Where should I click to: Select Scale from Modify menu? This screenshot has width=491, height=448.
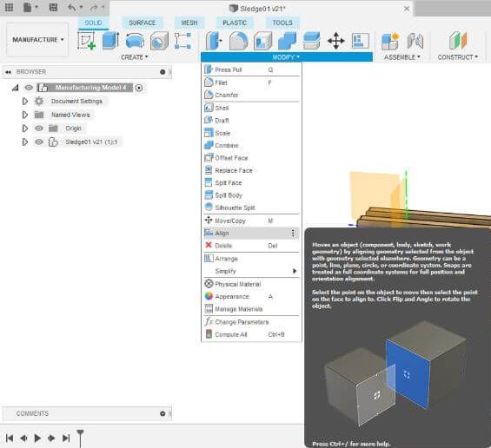pos(251,133)
